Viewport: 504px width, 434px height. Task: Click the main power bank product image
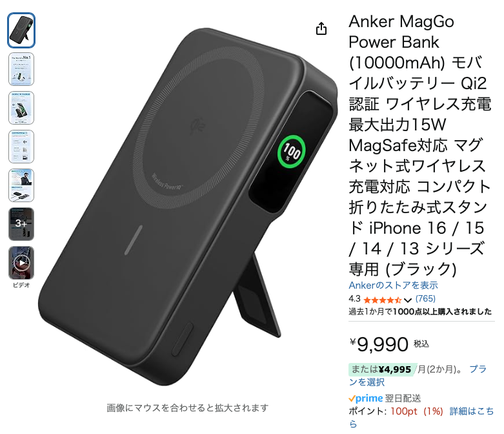pos(188,206)
